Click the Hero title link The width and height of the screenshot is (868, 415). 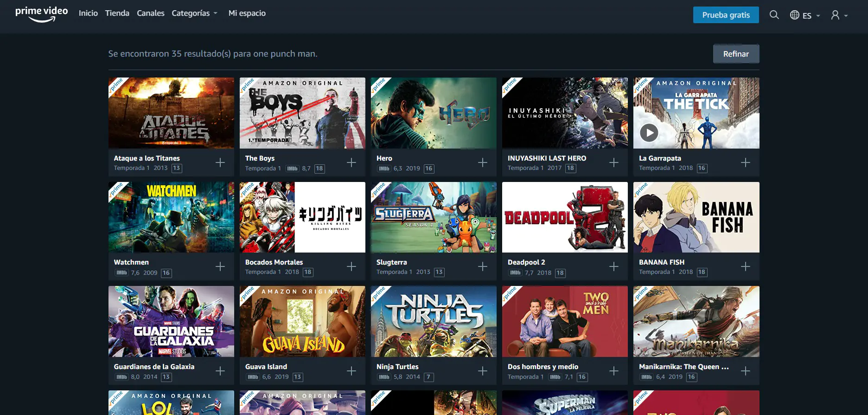point(384,158)
